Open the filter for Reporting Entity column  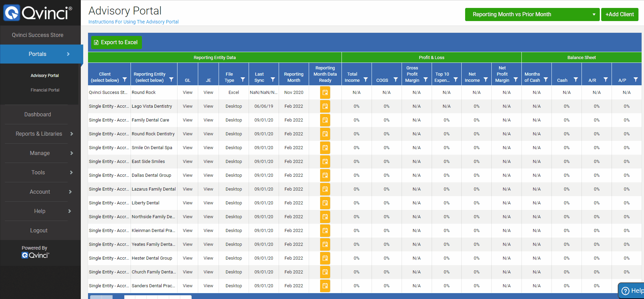[171, 80]
